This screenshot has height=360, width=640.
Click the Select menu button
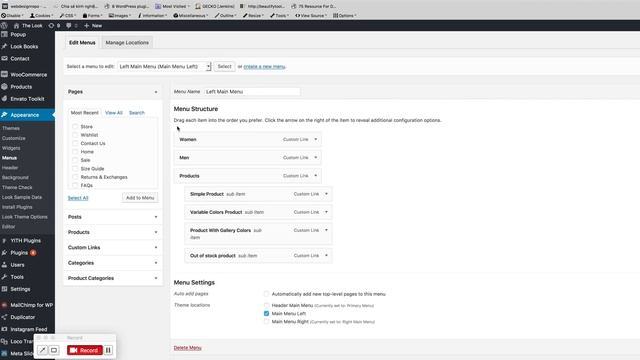point(224,67)
